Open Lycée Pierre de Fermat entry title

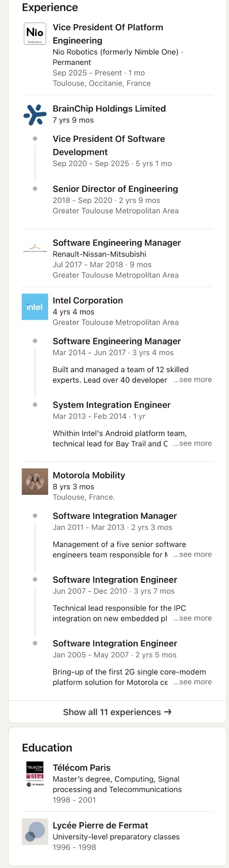[x=101, y=825]
